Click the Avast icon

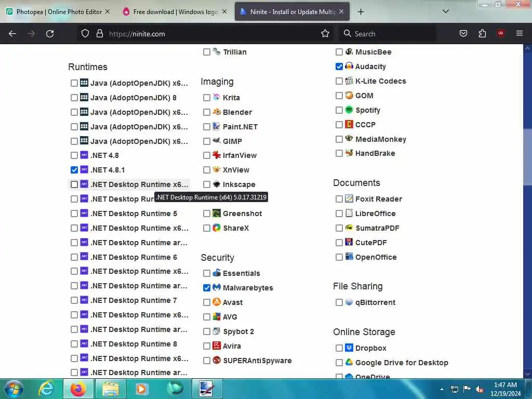point(217,302)
